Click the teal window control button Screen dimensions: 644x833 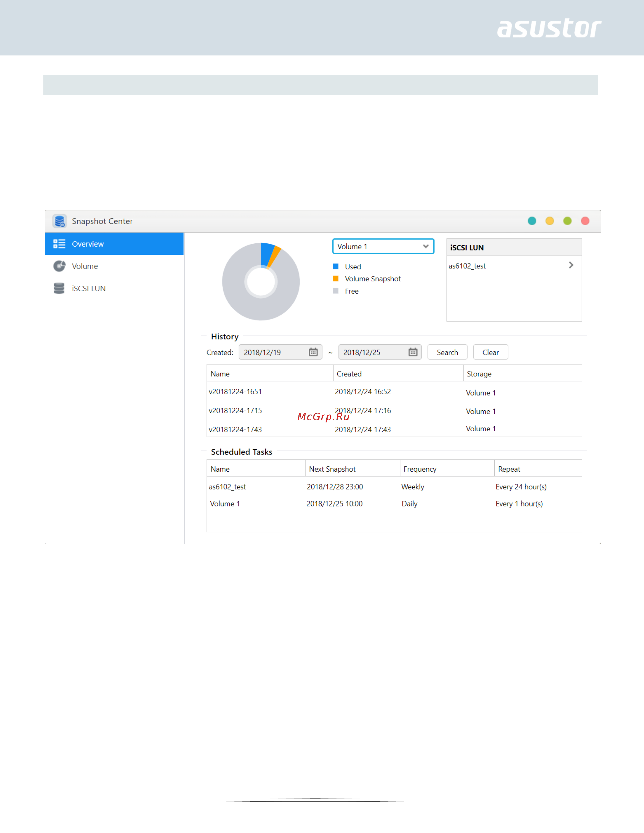[532, 221]
